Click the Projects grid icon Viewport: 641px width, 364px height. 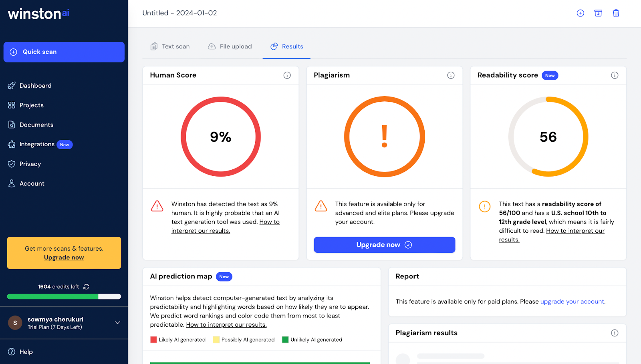(x=12, y=105)
